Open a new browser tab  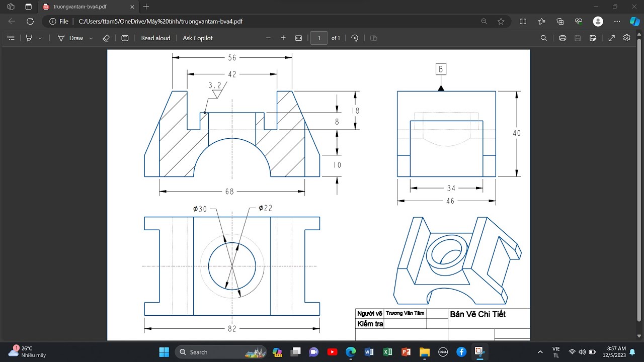point(146,7)
